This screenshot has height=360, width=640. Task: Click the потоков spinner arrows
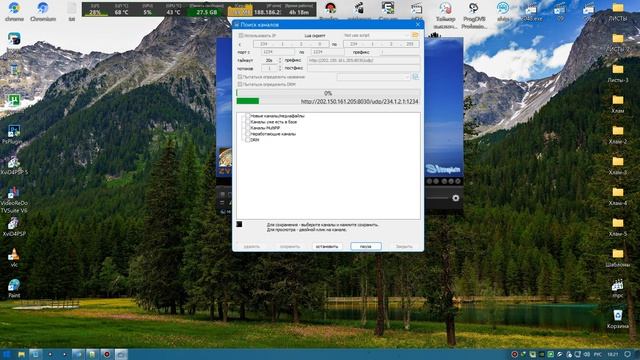[x=280, y=68]
